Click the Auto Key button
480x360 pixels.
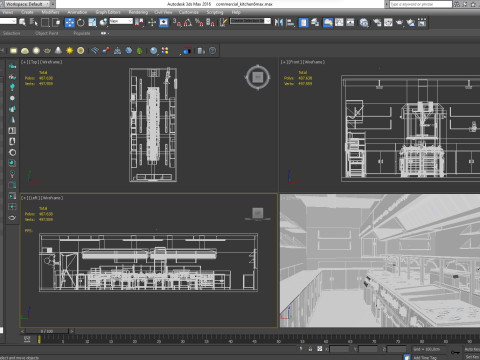pos(472,349)
